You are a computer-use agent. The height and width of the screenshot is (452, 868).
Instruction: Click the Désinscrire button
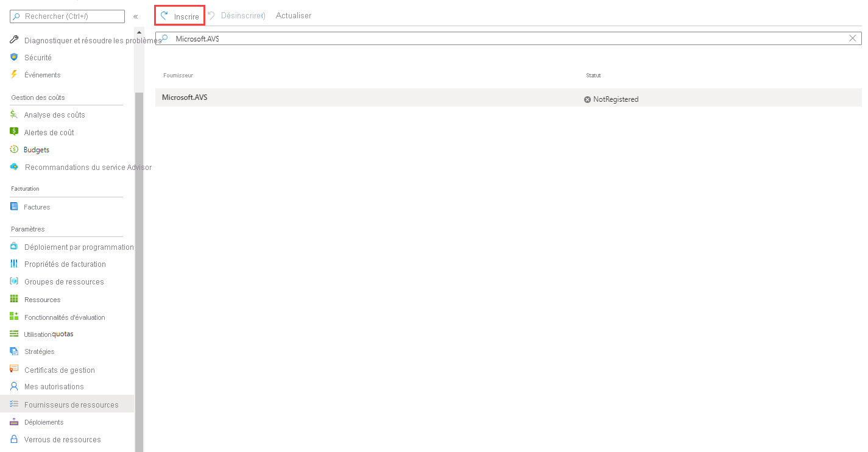click(236, 16)
